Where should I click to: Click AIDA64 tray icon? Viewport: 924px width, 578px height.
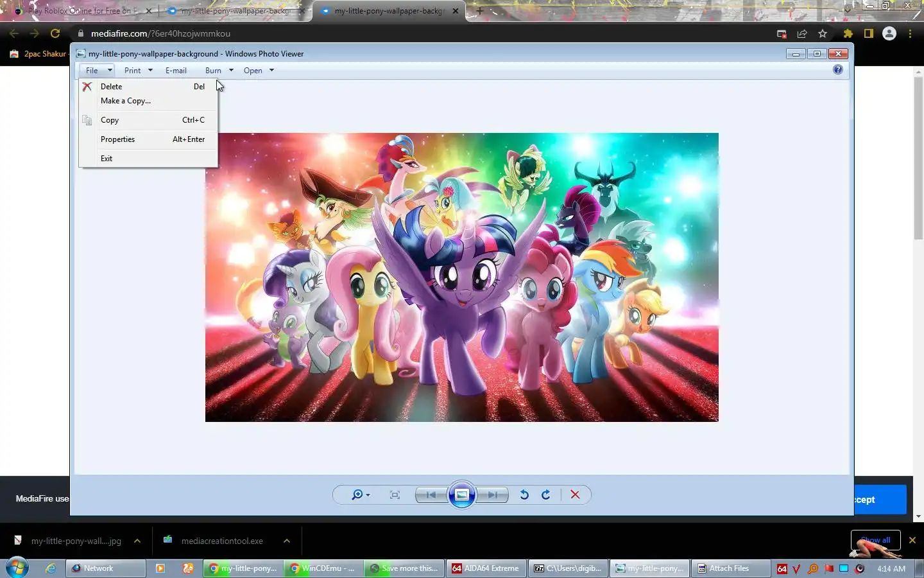[x=782, y=569]
